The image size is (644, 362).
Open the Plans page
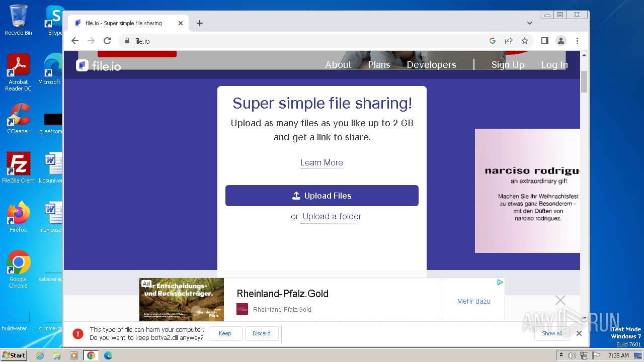(x=379, y=65)
